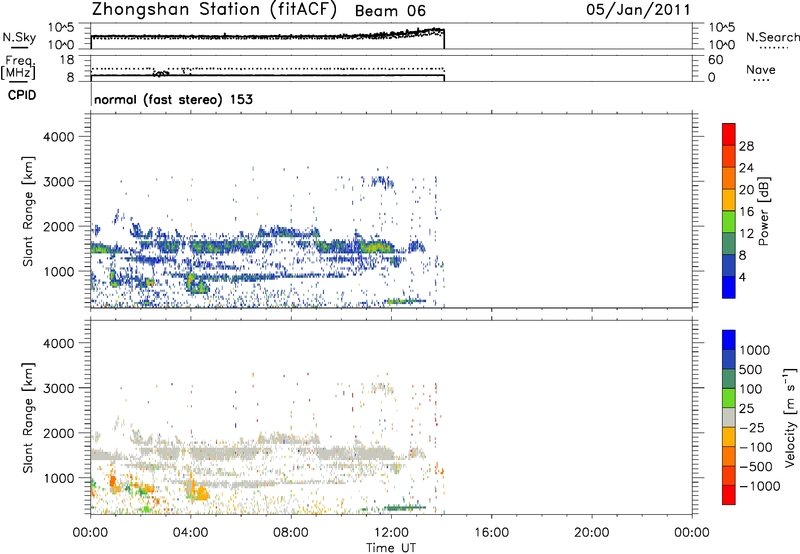The height and width of the screenshot is (554, 800).
Task: Click the 'Velocity [m s-1]' colorbar label
Action: pos(790,417)
